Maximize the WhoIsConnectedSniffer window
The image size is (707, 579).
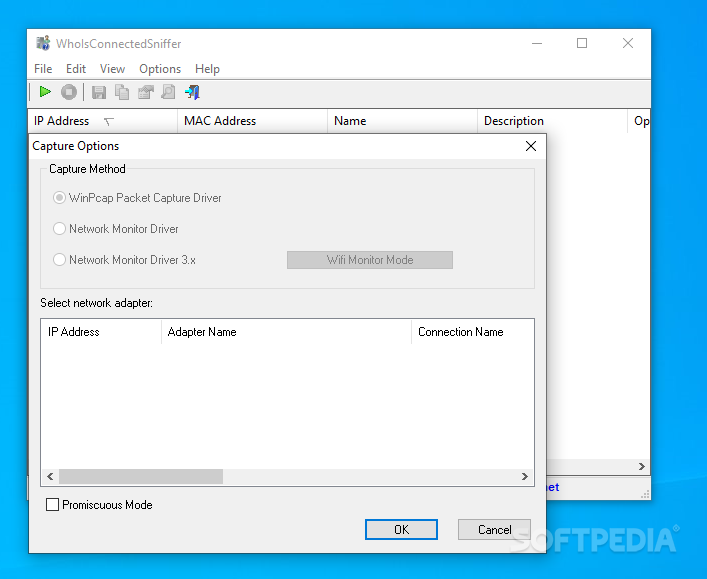coord(582,44)
